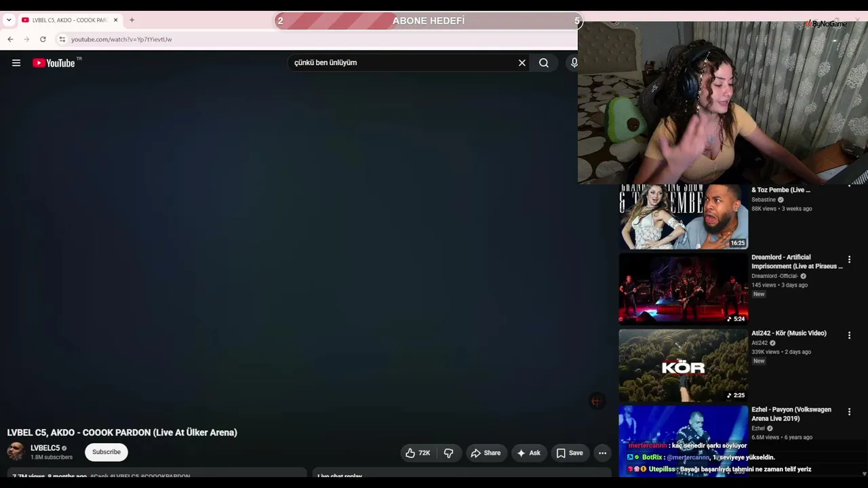
Task: Open the tab search dropdown arrow
Action: (x=9, y=20)
